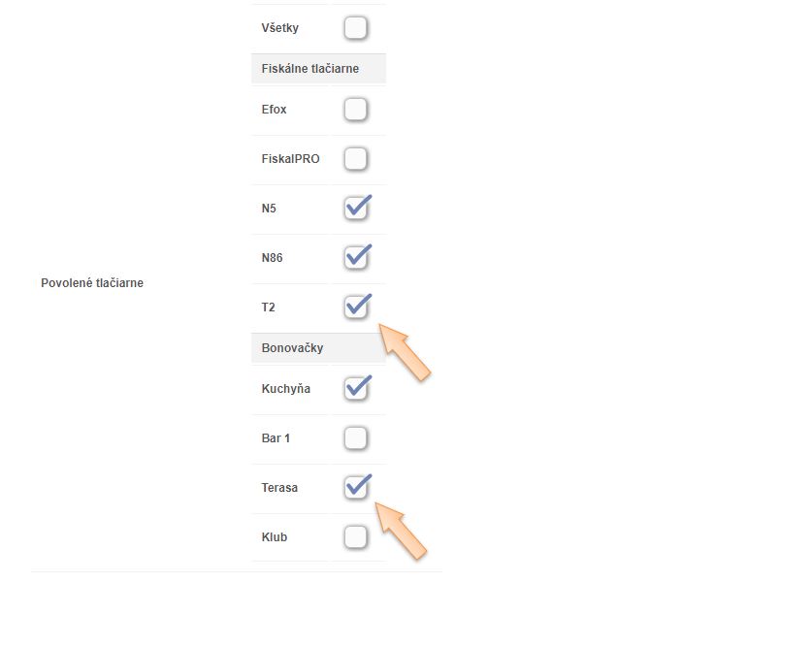Click the Povolené tlačiarne field label

[x=92, y=283]
